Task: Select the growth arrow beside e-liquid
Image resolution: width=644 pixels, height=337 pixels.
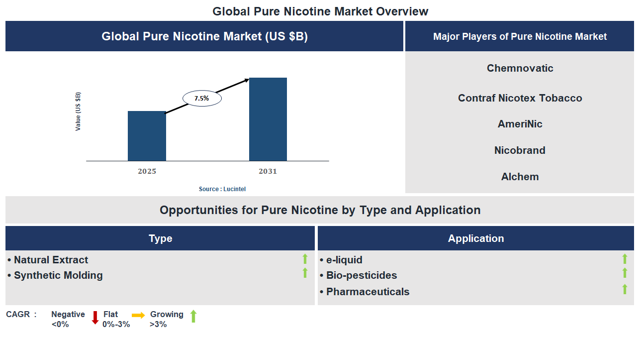Action: pos(626,258)
